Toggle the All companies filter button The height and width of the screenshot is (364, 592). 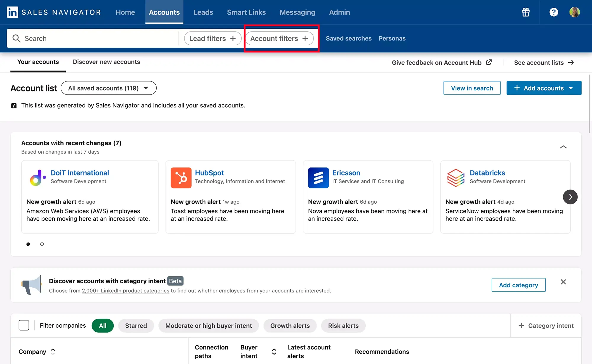pyautogui.click(x=102, y=326)
